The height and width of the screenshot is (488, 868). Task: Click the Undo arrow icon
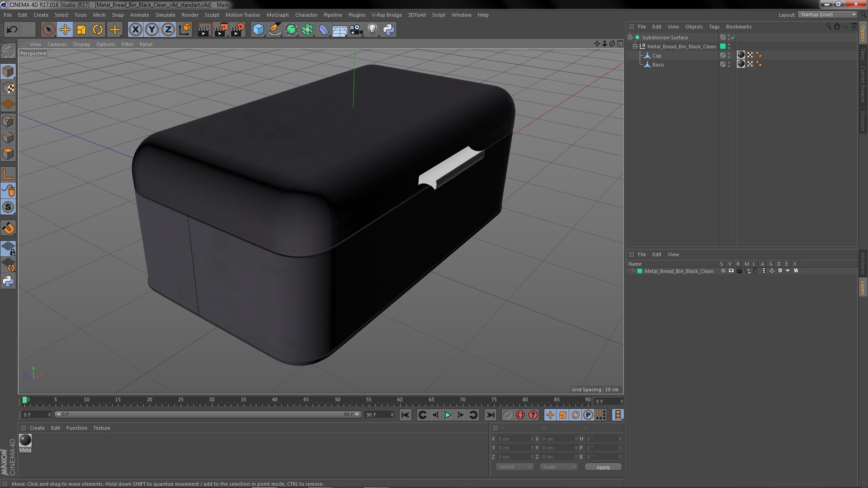point(12,30)
